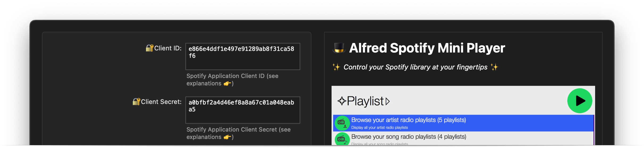Click the Spotify Application Client Secret description
Viewport: 644px width, 148px height.
[239, 133]
